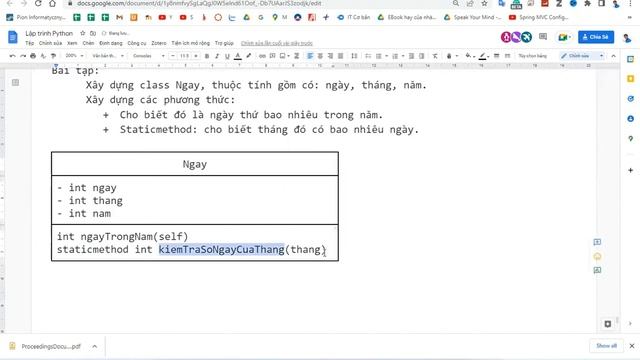Open Contacts side panel icon
The height and width of the screenshot is (360, 640).
(631, 119)
